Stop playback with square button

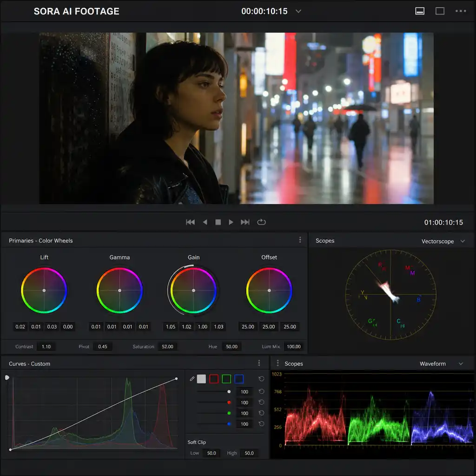click(218, 222)
